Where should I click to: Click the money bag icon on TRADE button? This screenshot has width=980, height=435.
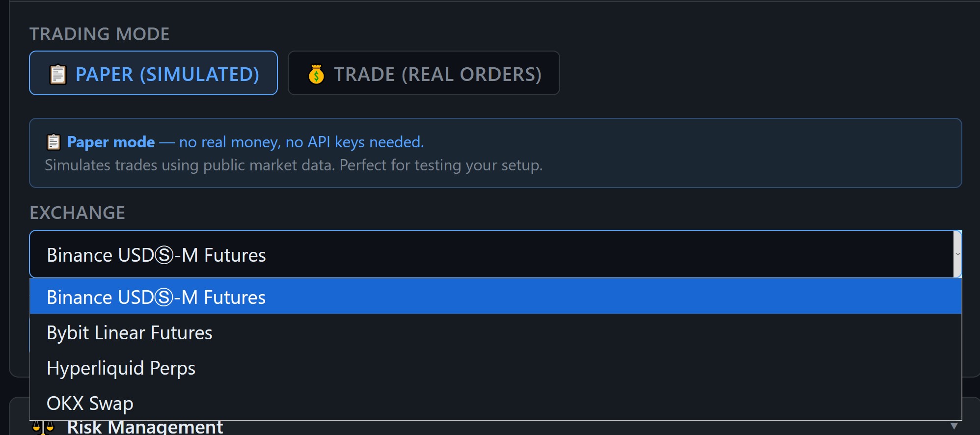coord(317,73)
